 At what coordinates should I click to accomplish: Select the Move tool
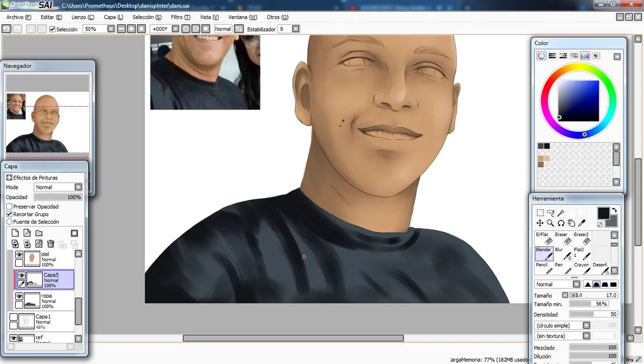[540, 223]
